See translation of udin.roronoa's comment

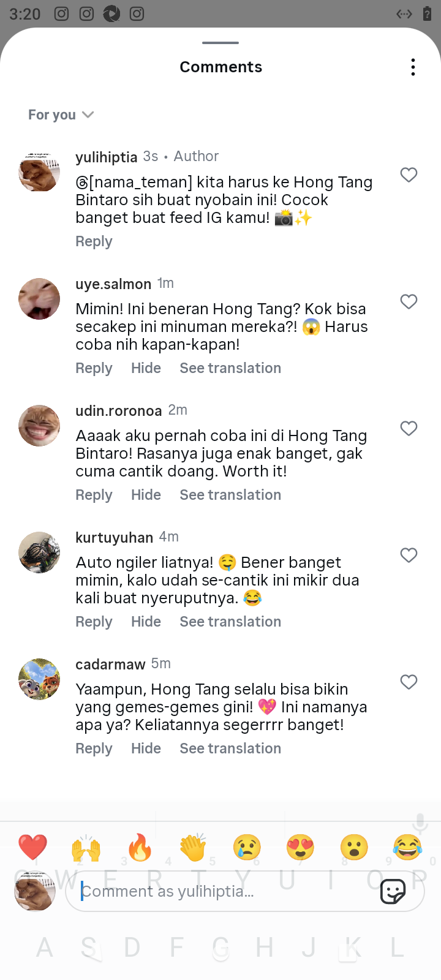[x=230, y=495]
